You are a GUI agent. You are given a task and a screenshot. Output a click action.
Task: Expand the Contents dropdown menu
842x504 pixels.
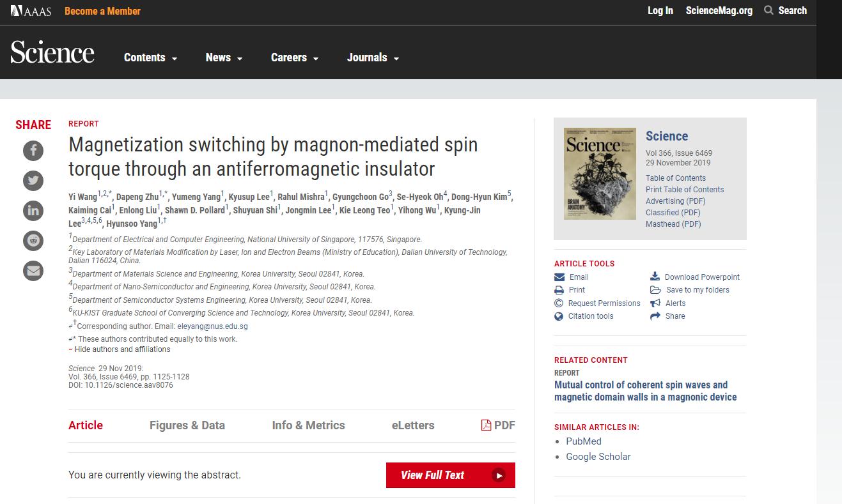tap(150, 57)
